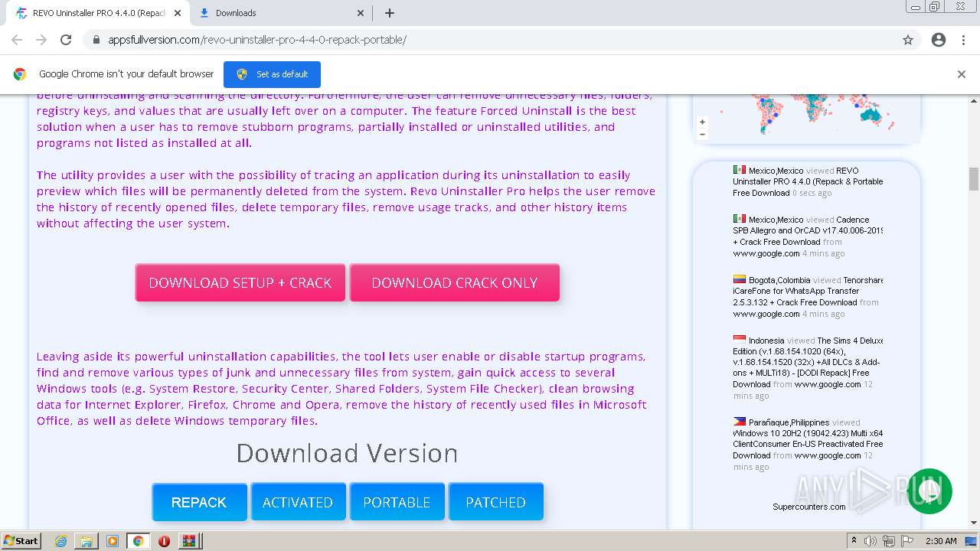Switch to the Downloads tab
The width and height of the screenshot is (980, 551).
click(281, 13)
